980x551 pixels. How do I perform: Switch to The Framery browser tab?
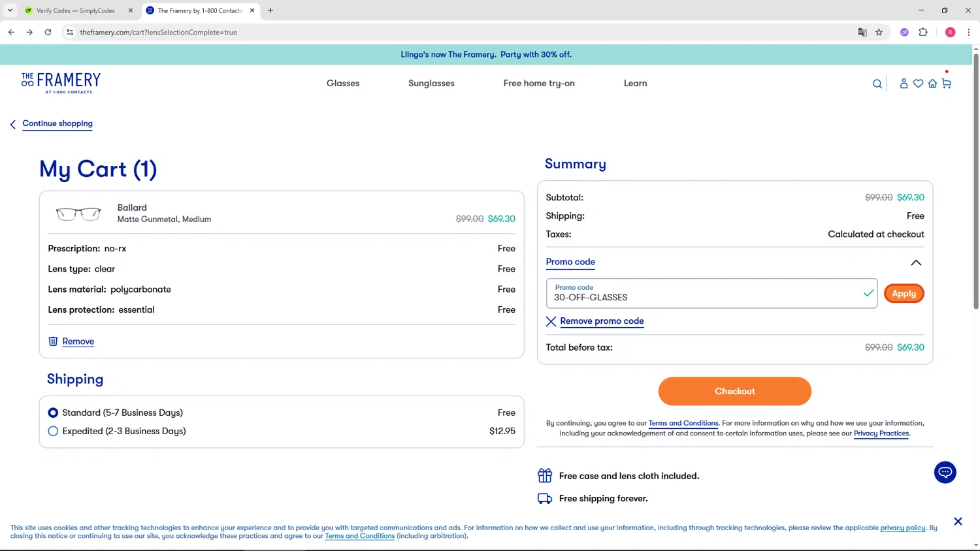click(x=200, y=10)
